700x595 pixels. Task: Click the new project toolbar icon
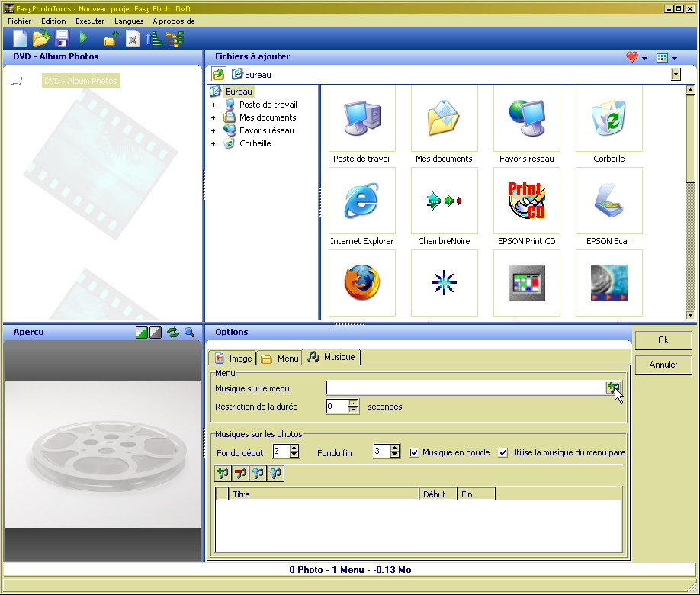coord(20,38)
